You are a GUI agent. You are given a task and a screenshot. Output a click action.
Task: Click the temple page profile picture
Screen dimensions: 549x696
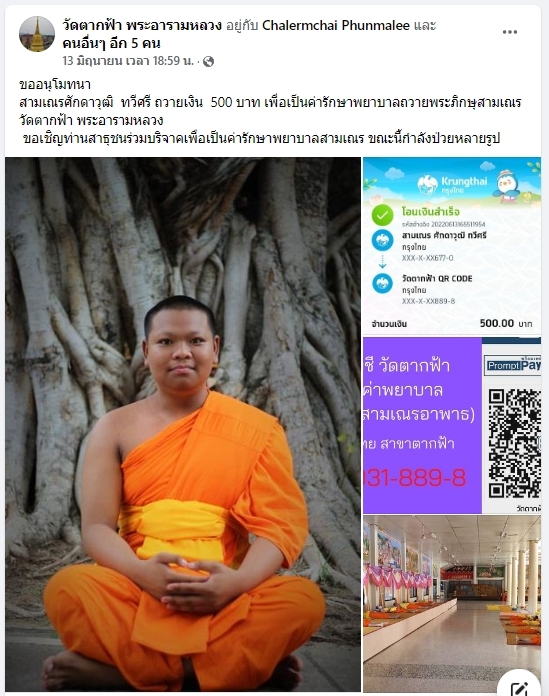pyautogui.click(x=37, y=34)
